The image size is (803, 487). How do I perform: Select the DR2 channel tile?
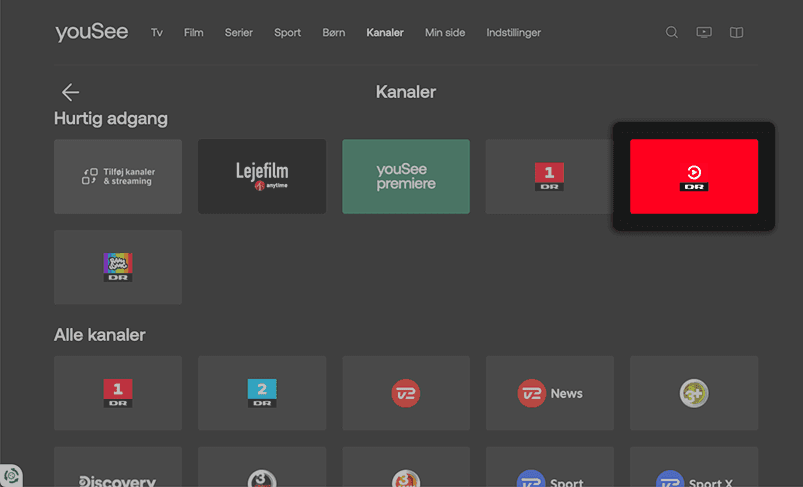pyautogui.click(x=262, y=393)
